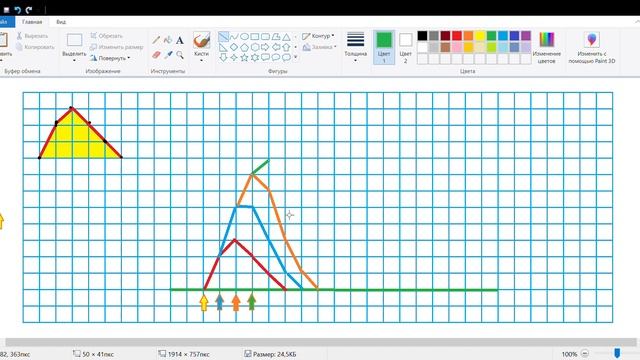Click the Вырезать cut button

tap(32, 36)
